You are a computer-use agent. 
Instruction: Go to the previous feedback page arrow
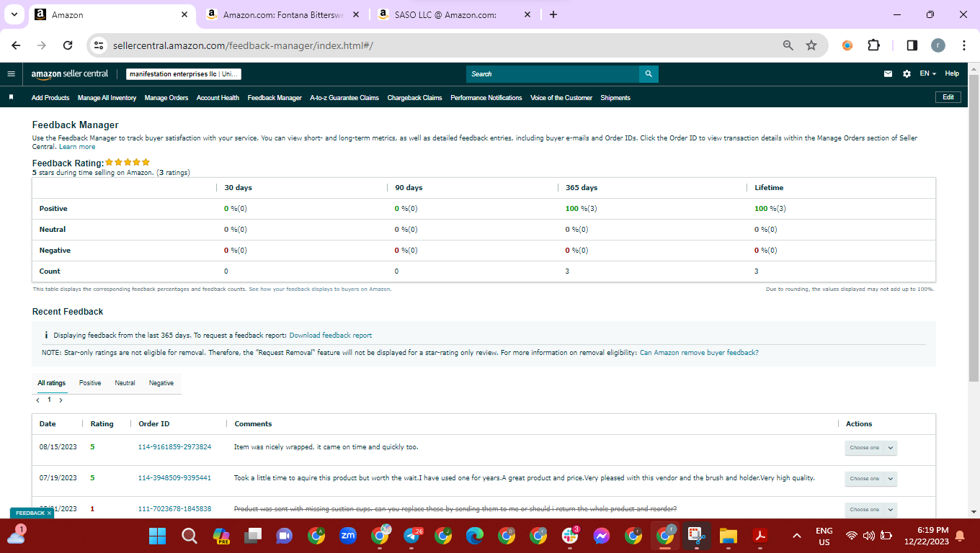point(37,400)
